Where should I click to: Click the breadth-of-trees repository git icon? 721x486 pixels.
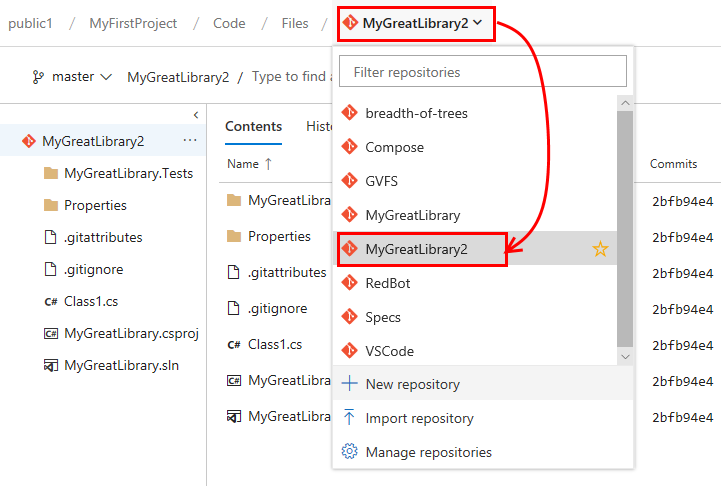coord(350,113)
